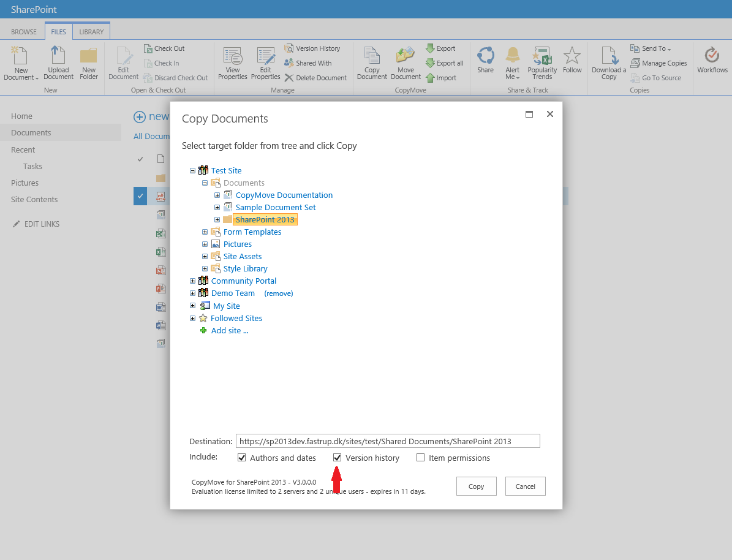Click the Destination URL field
732x560 pixels.
(388, 441)
